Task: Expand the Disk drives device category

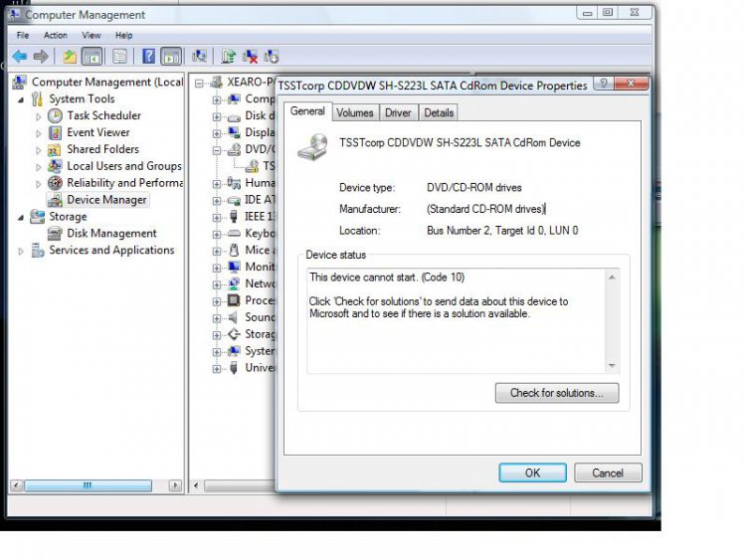Action: click(217, 116)
